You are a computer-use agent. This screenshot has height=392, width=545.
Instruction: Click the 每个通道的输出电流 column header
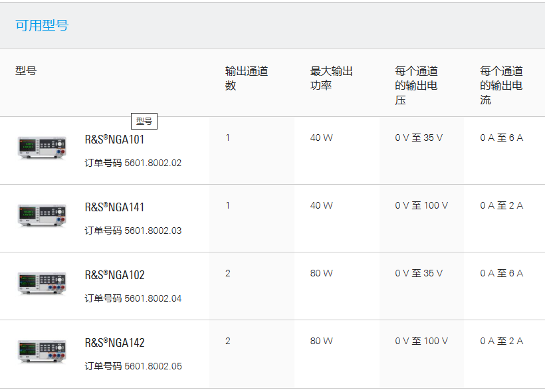point(501,86)
